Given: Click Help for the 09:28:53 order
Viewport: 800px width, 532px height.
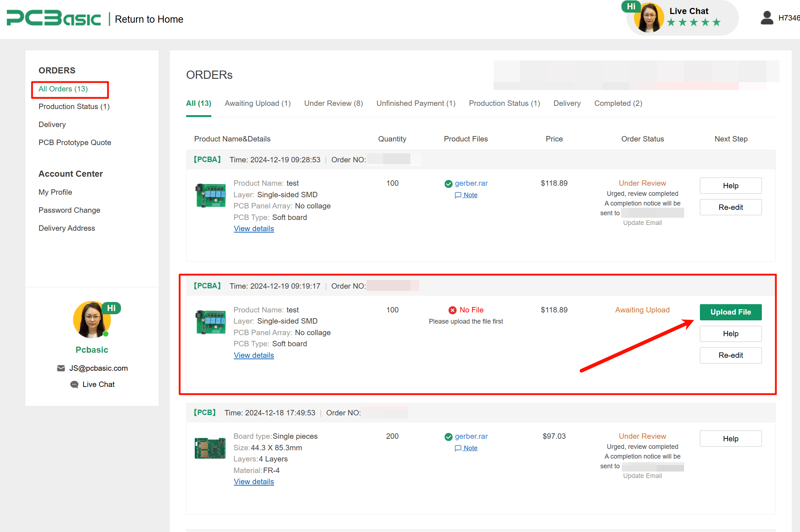Looking at the screenshot, I should coord(731,186).
